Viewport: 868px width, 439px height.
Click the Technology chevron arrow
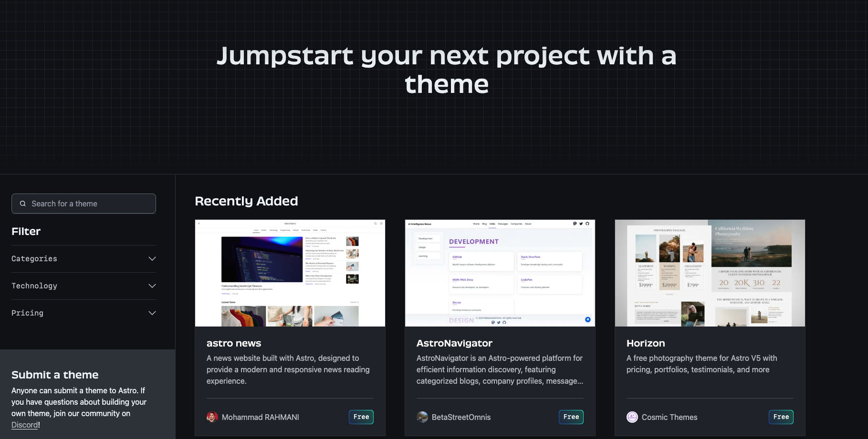pos(152,286)
